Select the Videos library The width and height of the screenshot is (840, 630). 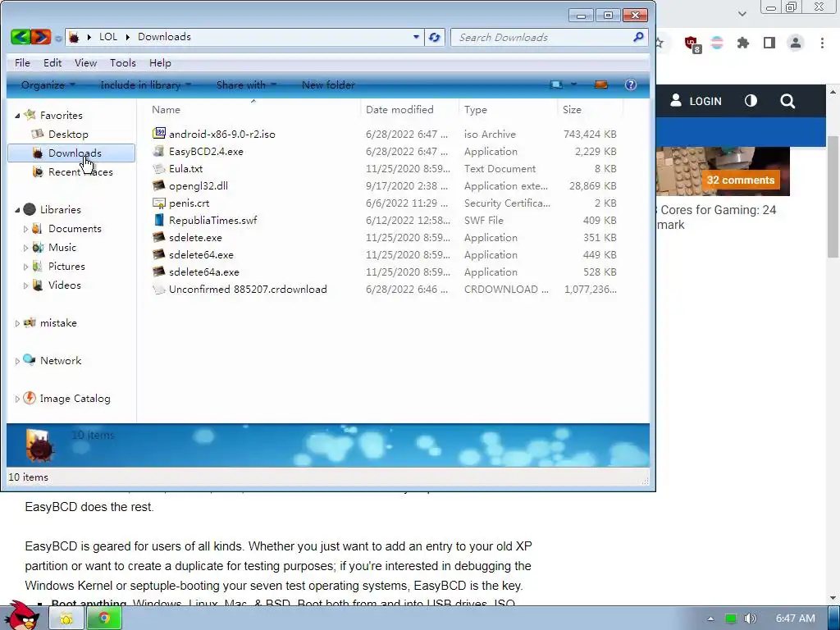tap(64, 285)
